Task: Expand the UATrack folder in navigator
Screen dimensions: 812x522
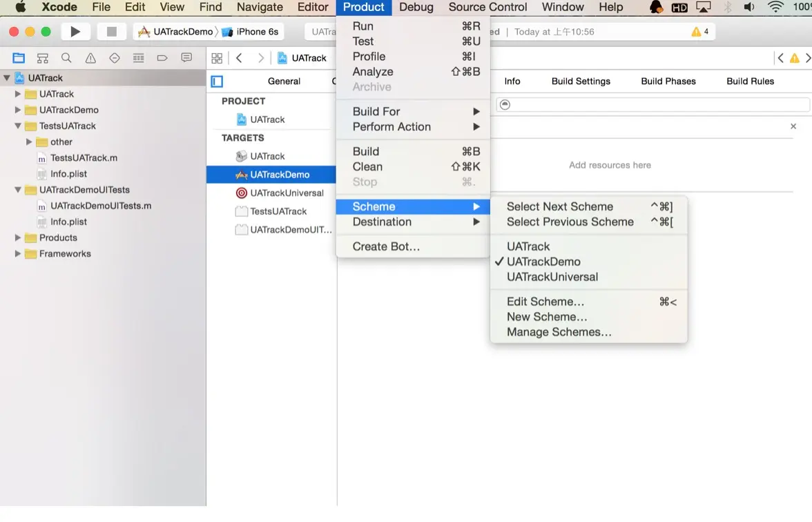Action: (x=18, y=94)
